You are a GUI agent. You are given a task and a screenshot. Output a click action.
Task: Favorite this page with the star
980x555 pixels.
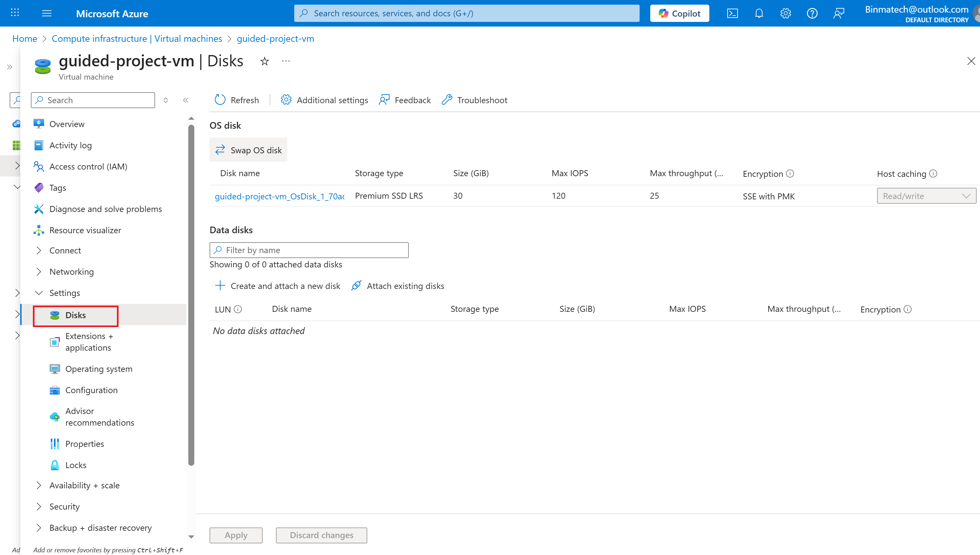click(x=264, y=61)
